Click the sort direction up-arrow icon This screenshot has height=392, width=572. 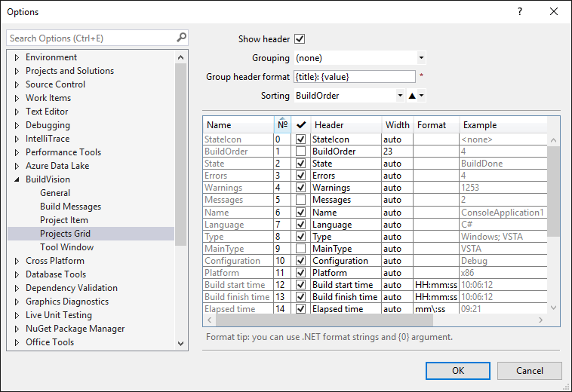412,96
